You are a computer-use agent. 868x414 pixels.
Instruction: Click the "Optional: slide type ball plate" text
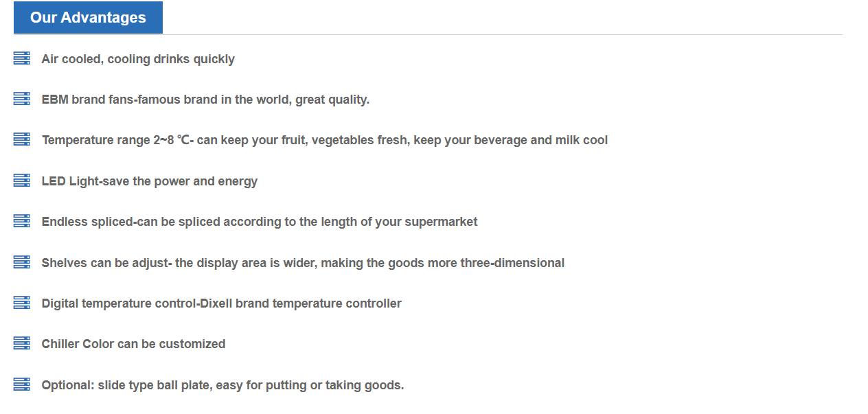(x=222, y=385)
